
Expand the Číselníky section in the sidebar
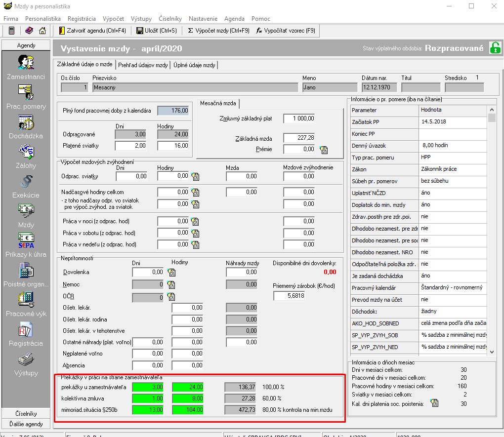tap(26, 414)
